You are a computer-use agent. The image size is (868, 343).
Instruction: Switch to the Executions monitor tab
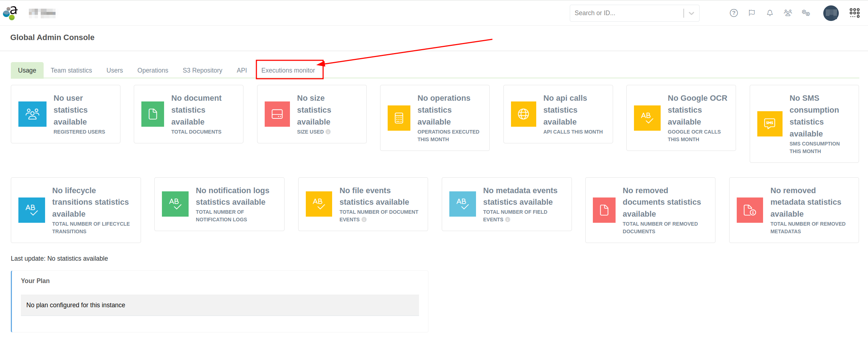point(288,70)
